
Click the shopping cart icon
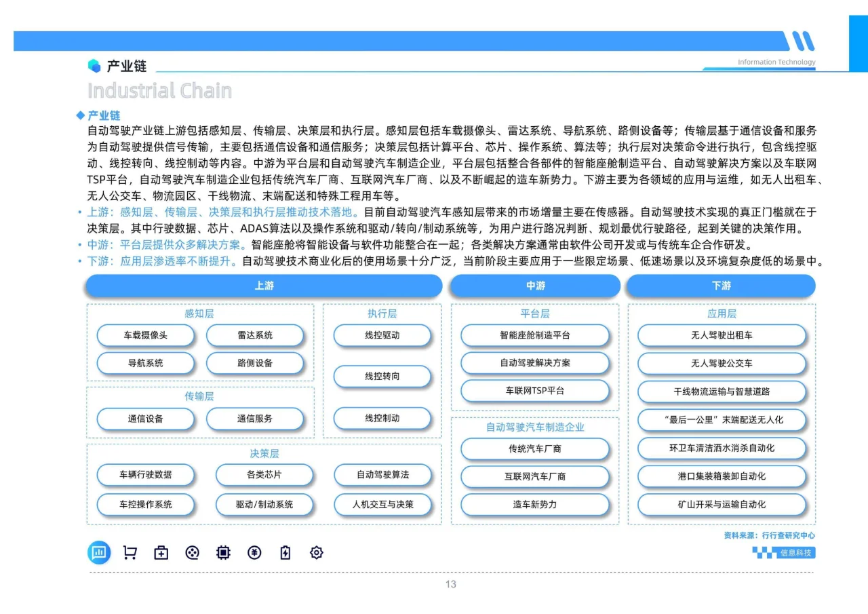coord(130,553)
